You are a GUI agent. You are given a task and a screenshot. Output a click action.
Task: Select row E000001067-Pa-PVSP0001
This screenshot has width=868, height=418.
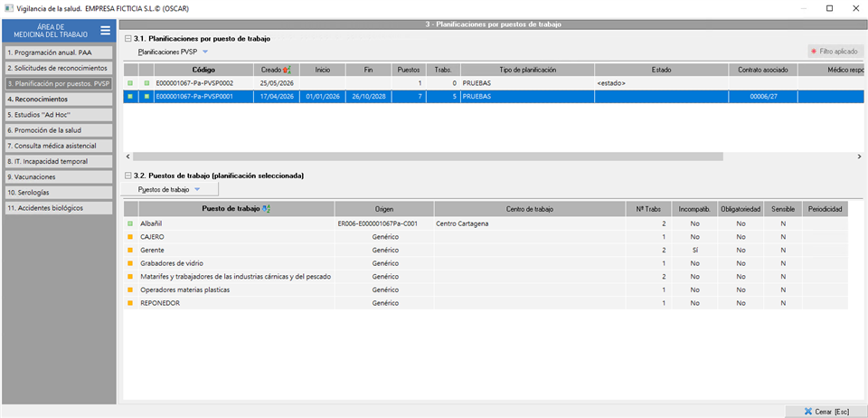(x=495, y=96)
